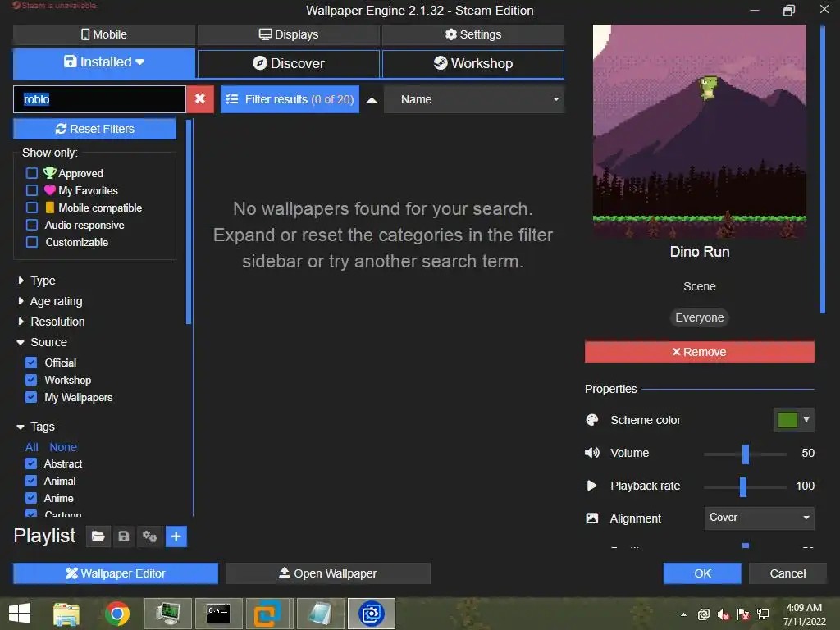Switch to the Workshop tab

pyautogui.click(x=473, y=63)
